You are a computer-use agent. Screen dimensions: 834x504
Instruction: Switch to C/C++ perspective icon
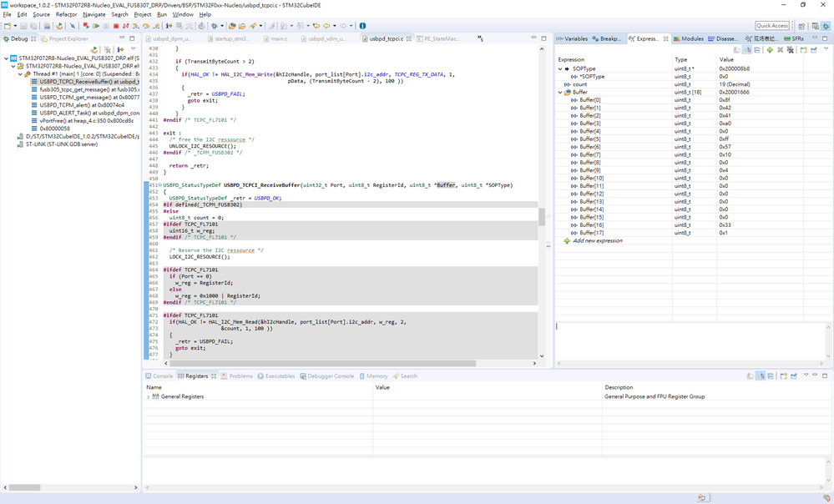coord(816,26)
